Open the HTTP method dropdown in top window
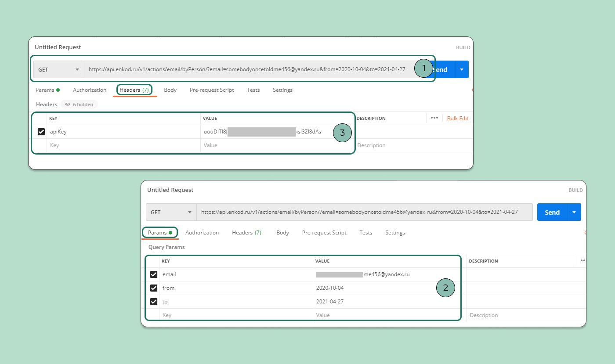 tap(59, 69)
